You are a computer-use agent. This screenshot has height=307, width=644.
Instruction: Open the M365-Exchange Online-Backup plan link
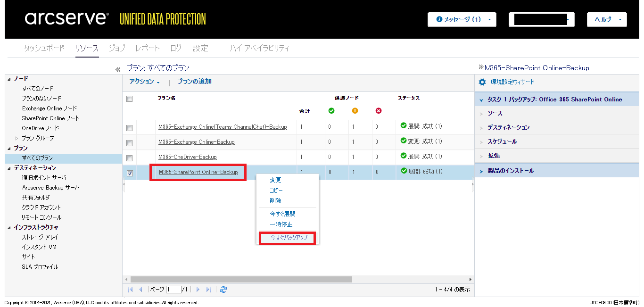tap(197, 142)
